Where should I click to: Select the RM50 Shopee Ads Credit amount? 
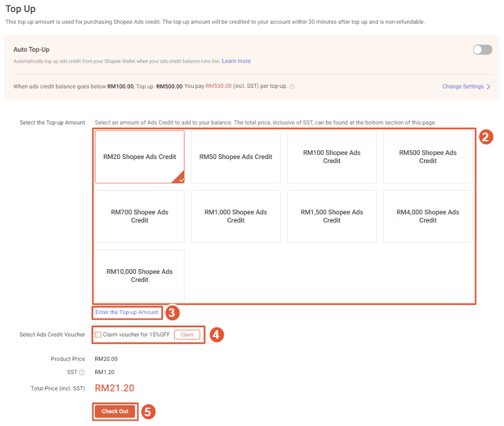click(x=235, y=156)
